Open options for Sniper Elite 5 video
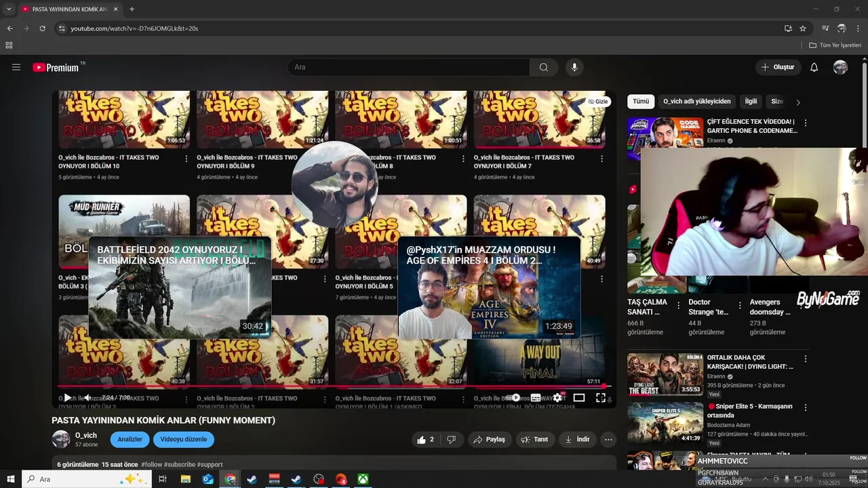The height and width of the screenshot is (488, 868). [x=806, y=408]
